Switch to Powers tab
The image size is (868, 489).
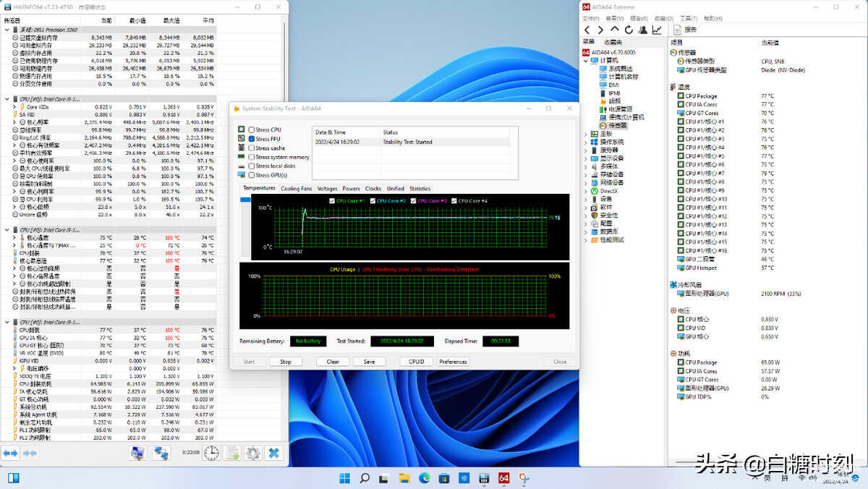351,189
